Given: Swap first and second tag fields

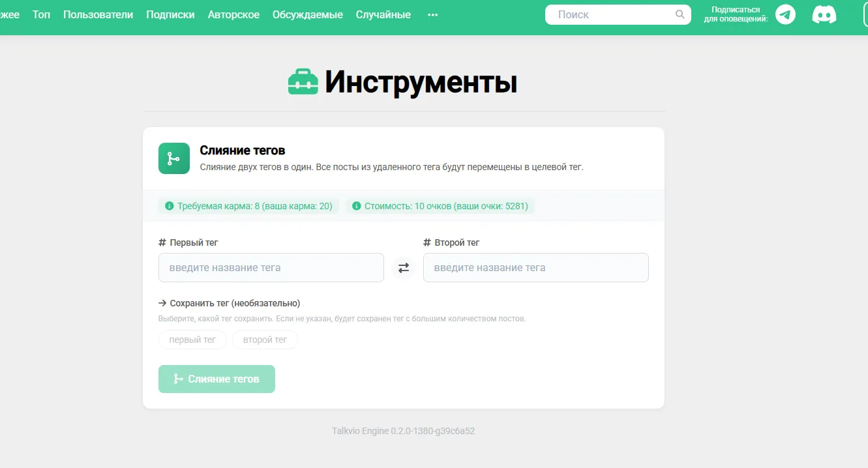Looking at the screenshot, I should click(x=404, y=268).
